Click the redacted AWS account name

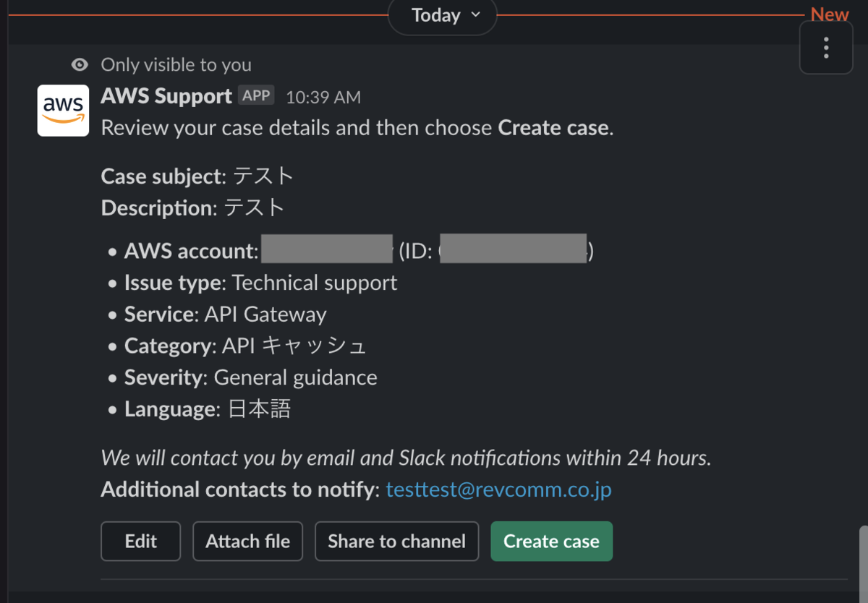[x=326, y=249]
